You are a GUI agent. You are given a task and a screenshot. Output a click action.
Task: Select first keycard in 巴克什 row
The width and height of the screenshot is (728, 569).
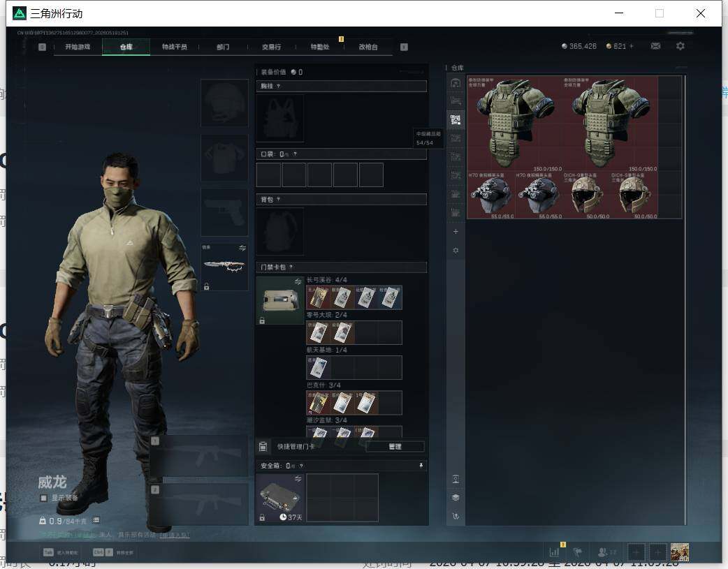tap(319, 403)
